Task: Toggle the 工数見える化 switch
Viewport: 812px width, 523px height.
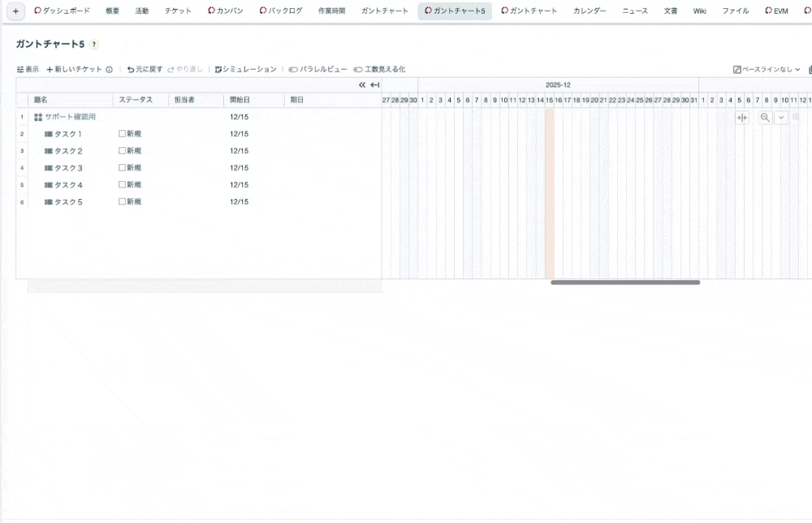Action: 358,70
